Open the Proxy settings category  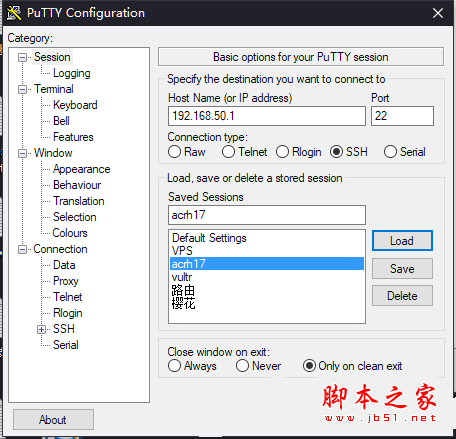[x=66, y=281]
